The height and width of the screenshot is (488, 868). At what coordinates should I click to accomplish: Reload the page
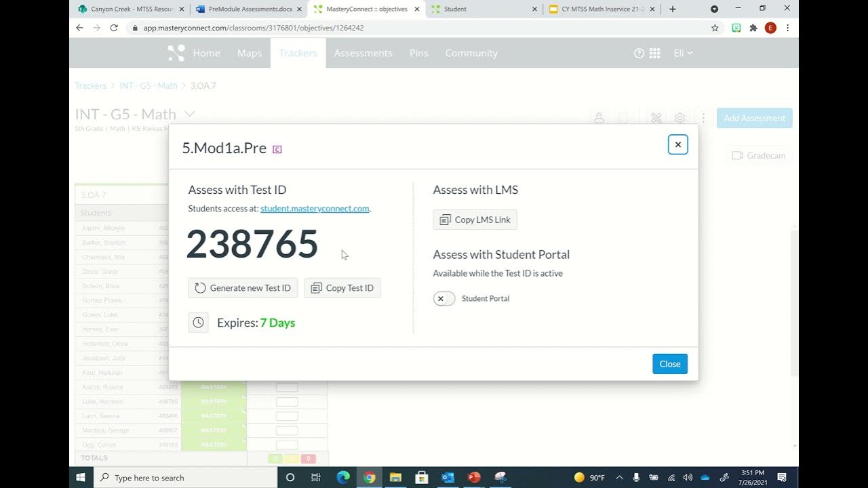(x=113, y=28)
